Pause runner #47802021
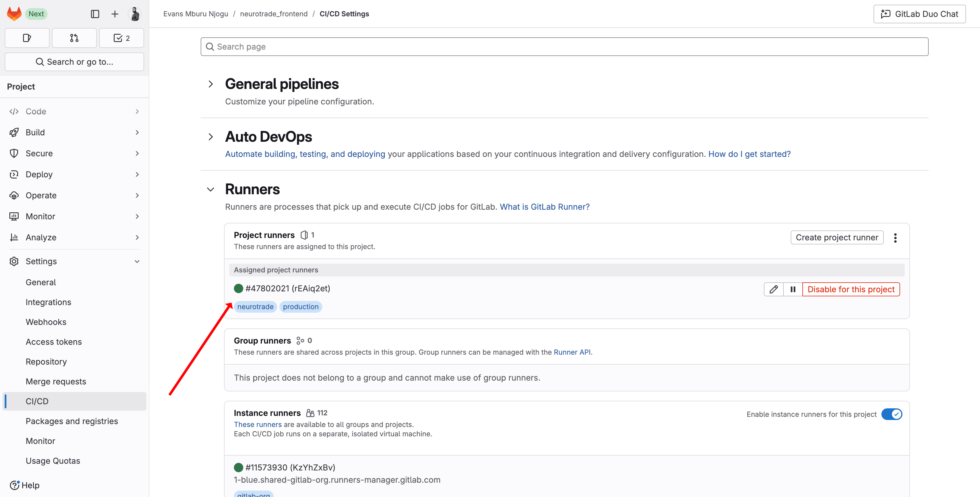This screenshot has width=980, height=497. coord(793,289)
